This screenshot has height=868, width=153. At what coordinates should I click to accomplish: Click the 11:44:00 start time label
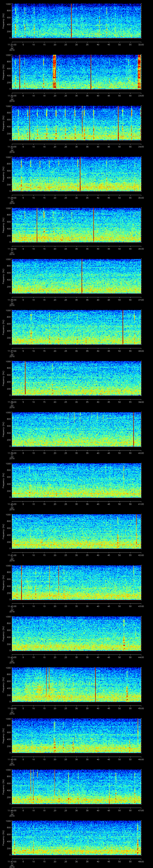pos(12,708)
